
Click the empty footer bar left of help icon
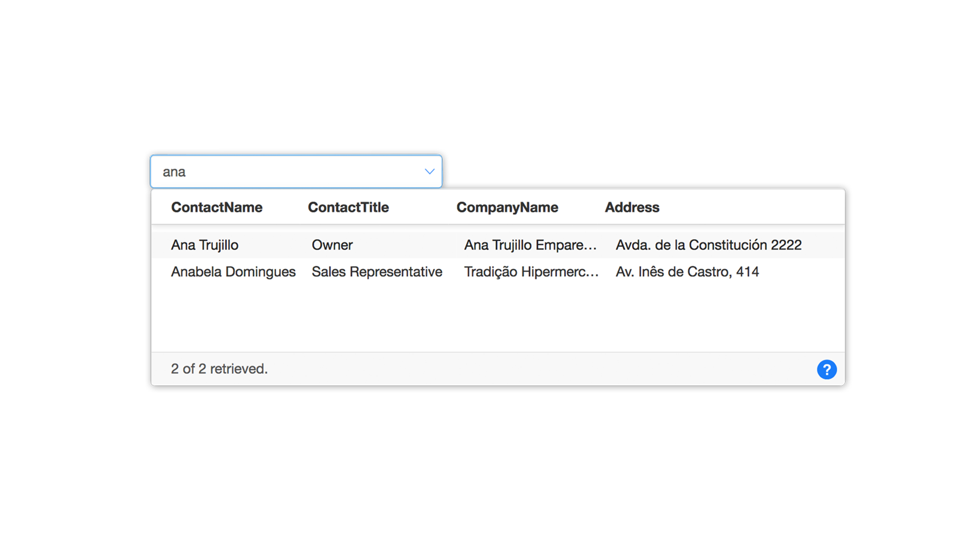pyautogui.click(x=538, y=369)
